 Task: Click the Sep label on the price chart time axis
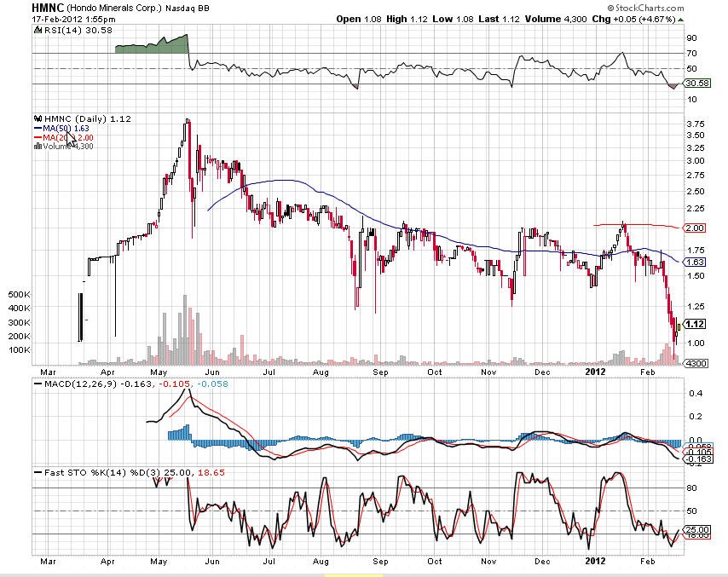pyautogui.click(x=380, y=372)
